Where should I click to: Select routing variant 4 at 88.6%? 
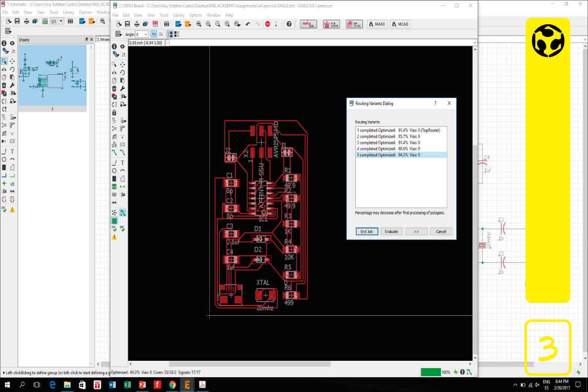click(x=401, y=149)
